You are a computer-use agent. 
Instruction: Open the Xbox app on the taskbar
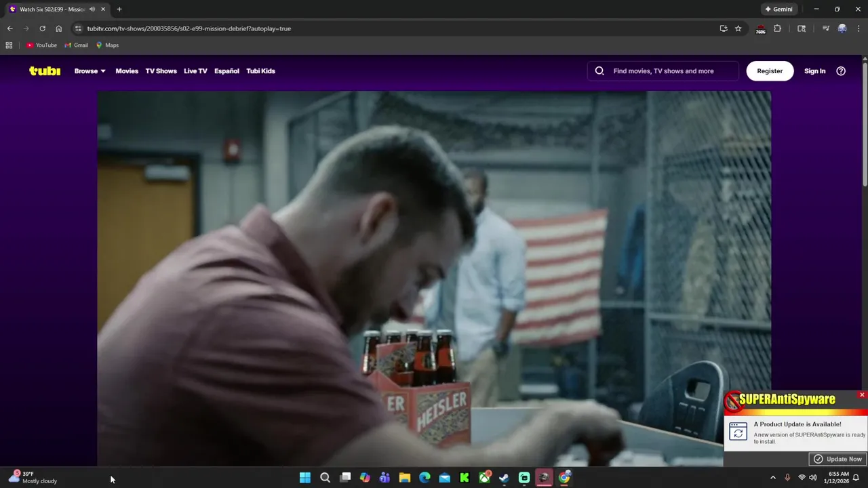(484, 478)
